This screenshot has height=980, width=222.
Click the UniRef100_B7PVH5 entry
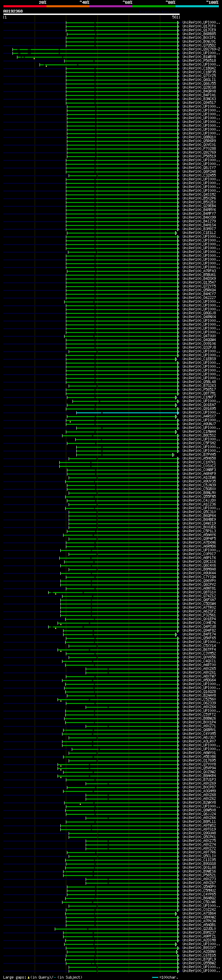199,455
